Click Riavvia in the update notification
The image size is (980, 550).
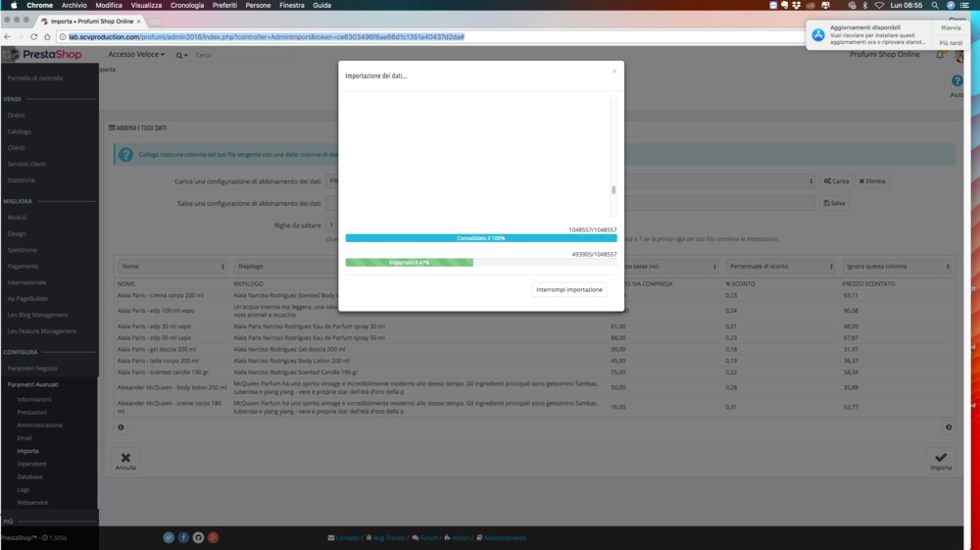click(x=951, y=27)
